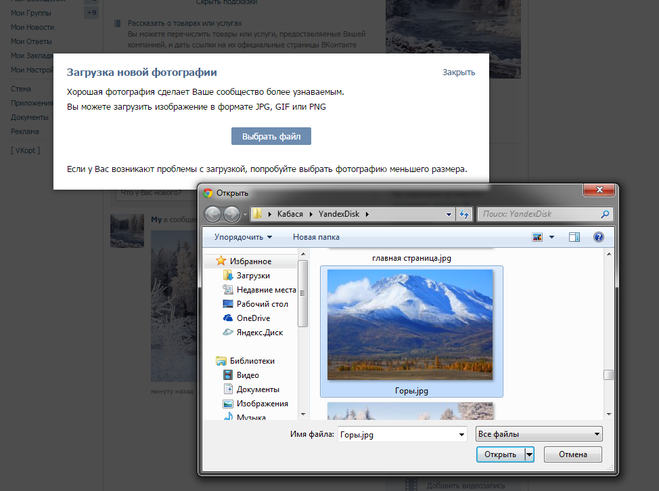The image size is (659, 491).
Task: Select Рабочий стол in sidebar
Action: pos(262,303)
